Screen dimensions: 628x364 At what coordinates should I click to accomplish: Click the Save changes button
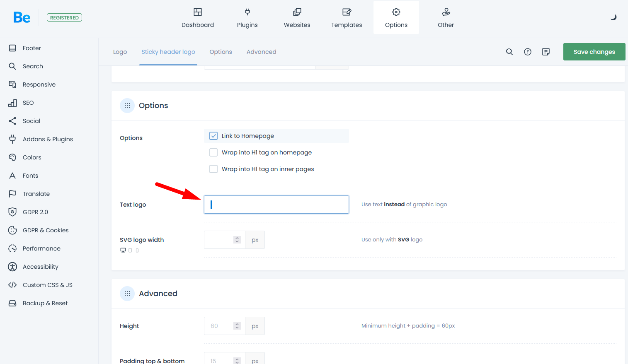(594, 52)
